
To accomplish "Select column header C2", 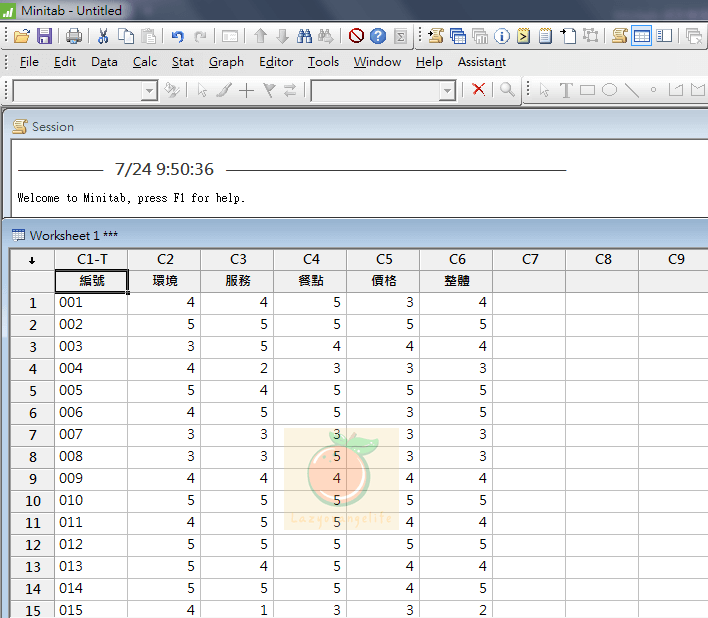I will coord(165,260).
